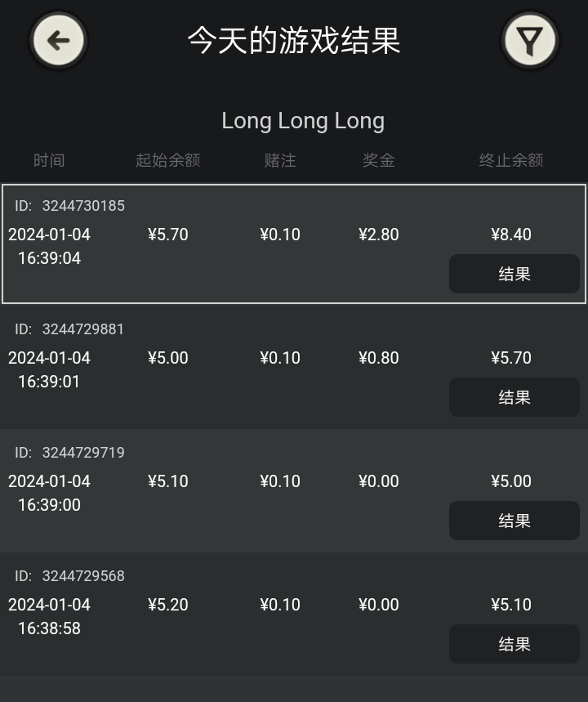The width and height of the screenshot is (588, 702).
Task: Select the 16:39:00 game record row
Action: (294, 490)
